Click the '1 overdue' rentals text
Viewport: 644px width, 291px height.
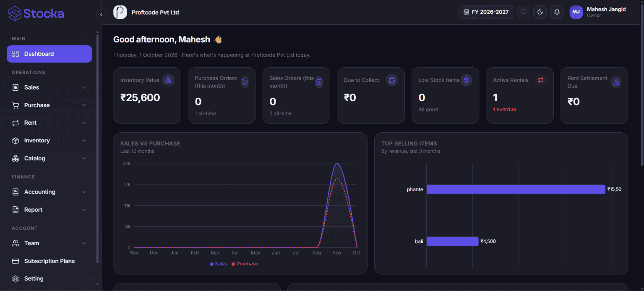[504, 110]
